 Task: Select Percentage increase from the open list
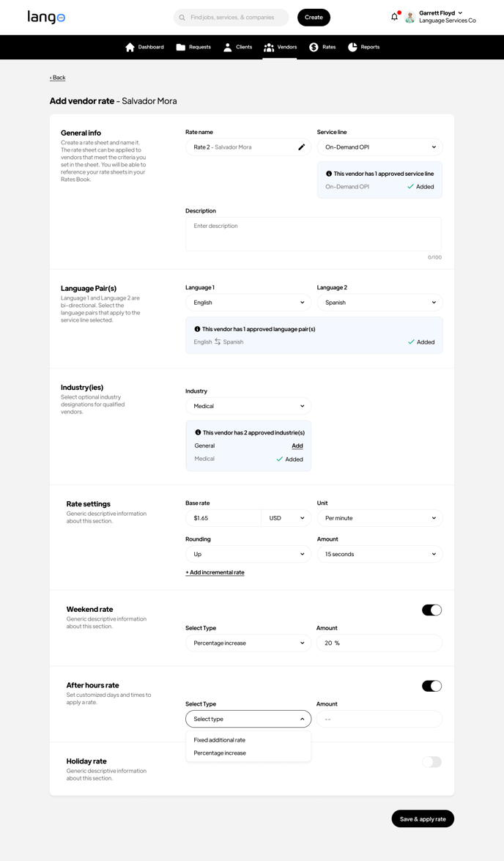point(220,753)
